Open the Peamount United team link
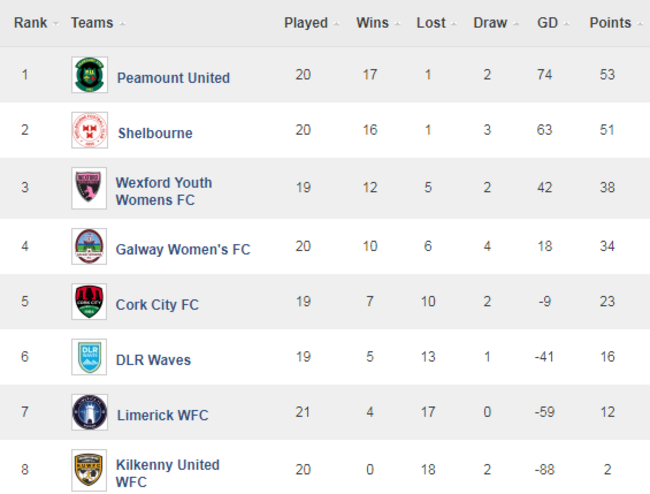Image resolution: width=650 pixels, height=494 pixels. pyautogui.click(x=173, y=77)
